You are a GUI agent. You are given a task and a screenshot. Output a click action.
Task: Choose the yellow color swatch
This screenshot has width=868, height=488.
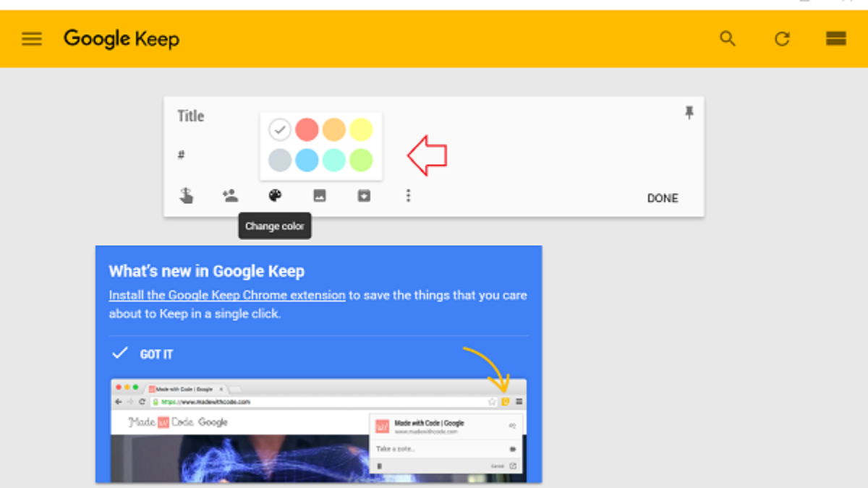(x=361, y=129)
